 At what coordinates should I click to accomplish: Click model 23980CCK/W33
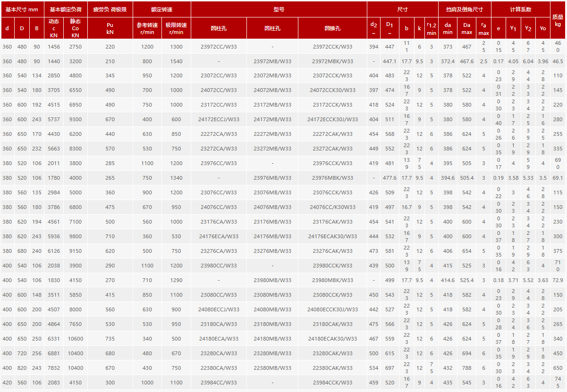332,266
